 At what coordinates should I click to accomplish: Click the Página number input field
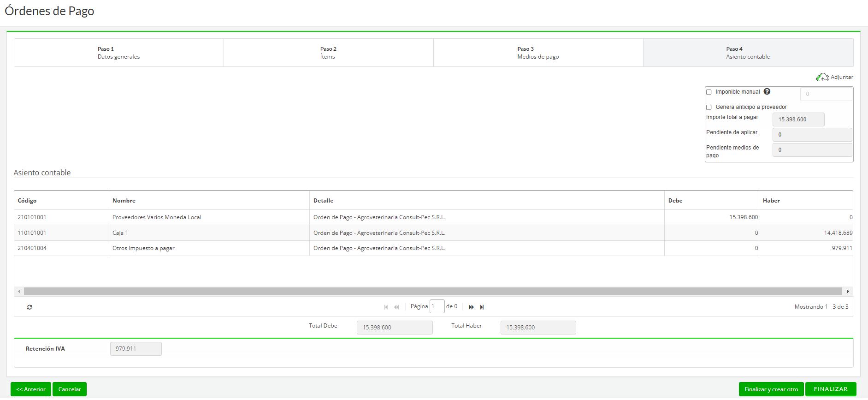[x=437, y=306]
